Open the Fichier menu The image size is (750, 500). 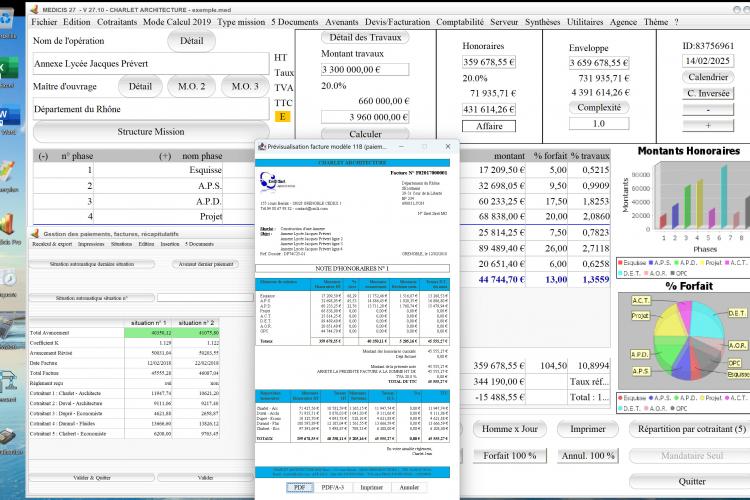[x=44, y=22]
